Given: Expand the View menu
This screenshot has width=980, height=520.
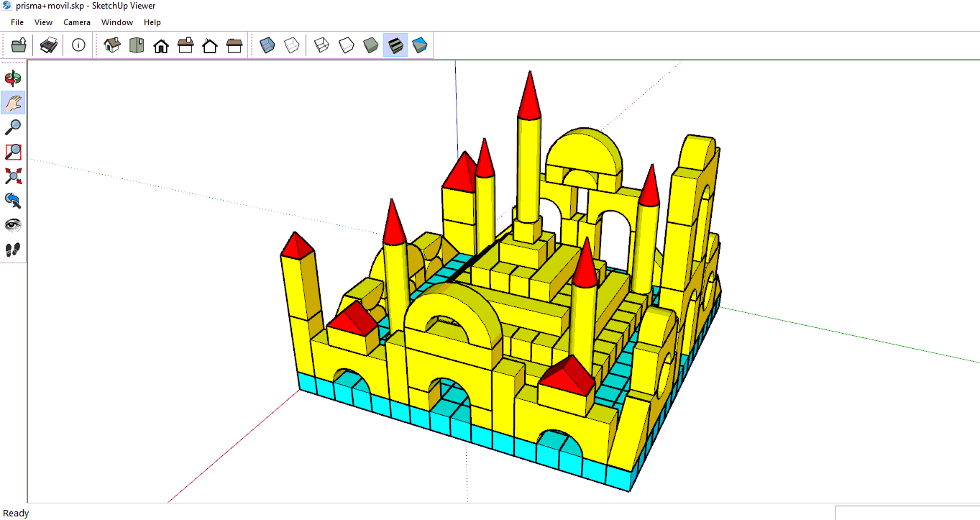Looking at the screenshot, I should (44, 22).
